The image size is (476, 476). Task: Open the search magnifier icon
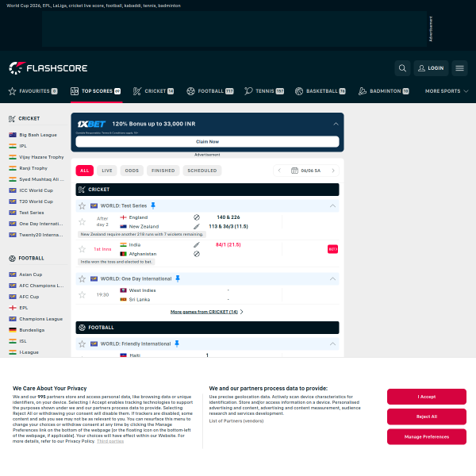click(402, 68)
